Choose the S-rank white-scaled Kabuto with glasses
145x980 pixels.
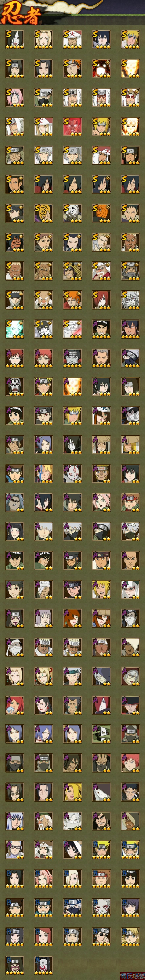click(130, 300)
